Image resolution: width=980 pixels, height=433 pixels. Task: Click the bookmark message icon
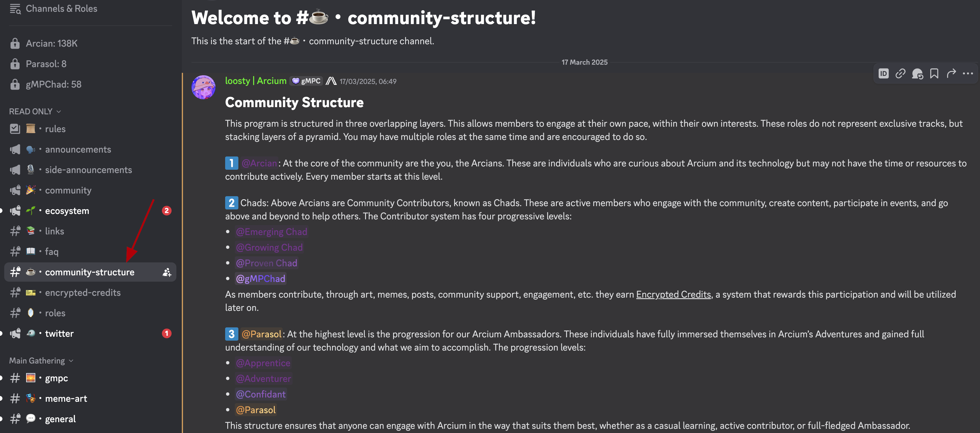(934, 73)
